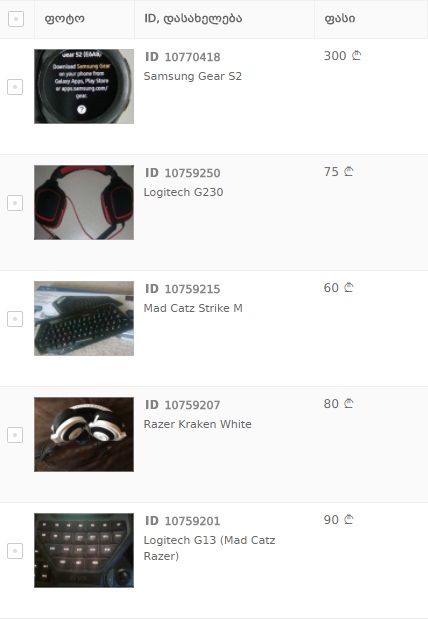Mark the Mad Catz Strike M checkbox
The image size is (428, 620).
pyautogui.click(x=15, y=319)
